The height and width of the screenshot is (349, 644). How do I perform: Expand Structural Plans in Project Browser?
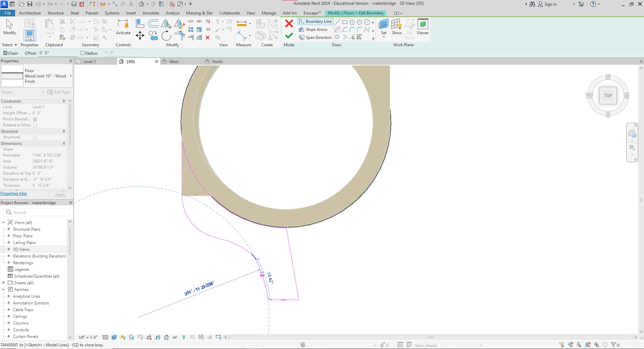[9, 229]
